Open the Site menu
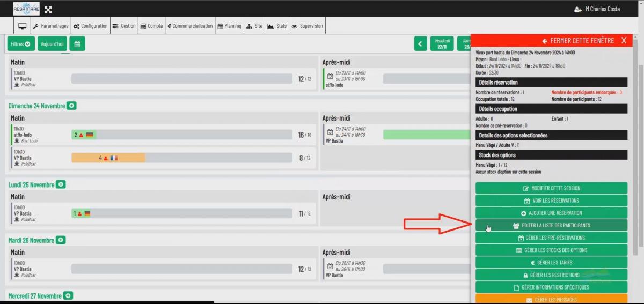This screenshot has height=304, width=644. pos(254,26)
